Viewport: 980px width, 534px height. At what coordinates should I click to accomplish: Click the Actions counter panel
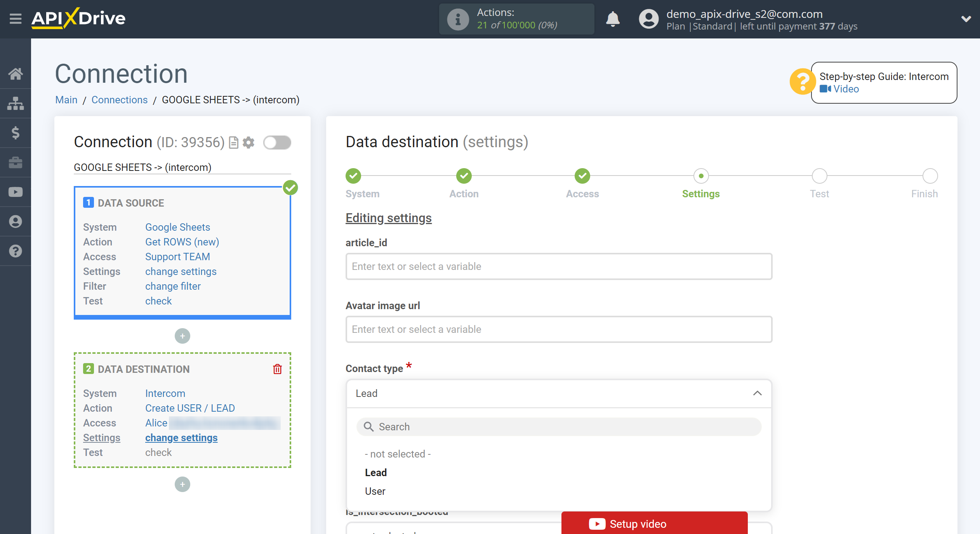pyautogui.click(x=516, y=19)
